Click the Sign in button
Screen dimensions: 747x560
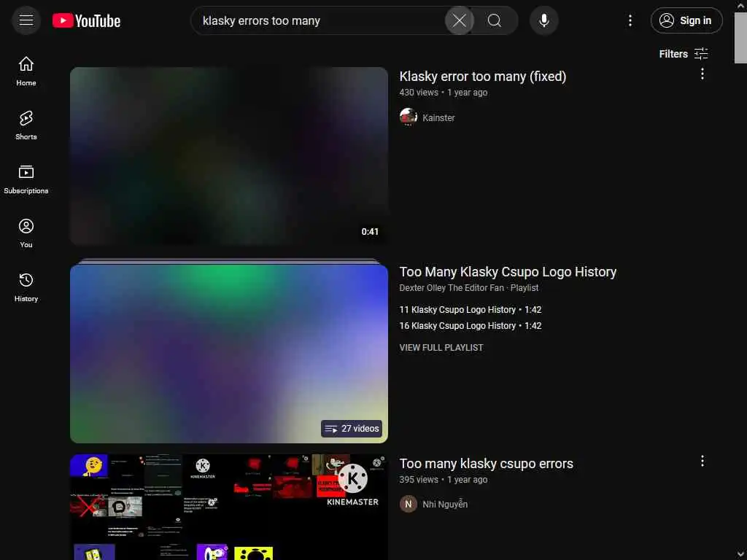tap(686, 20)
